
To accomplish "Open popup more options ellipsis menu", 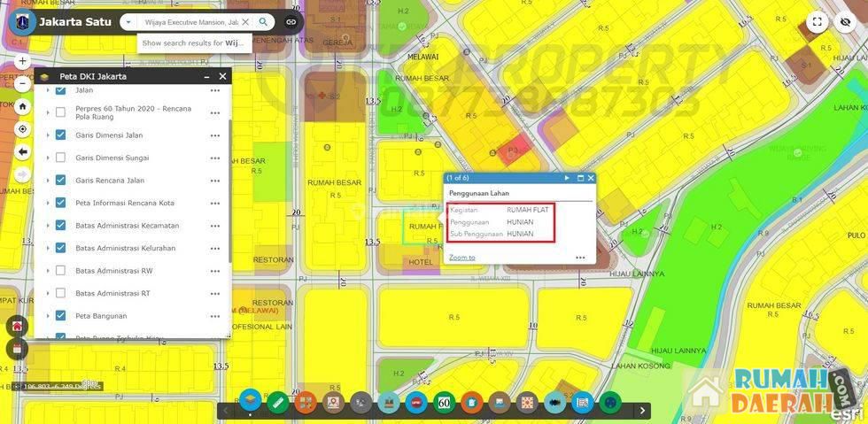I will (x=580, y=258).
